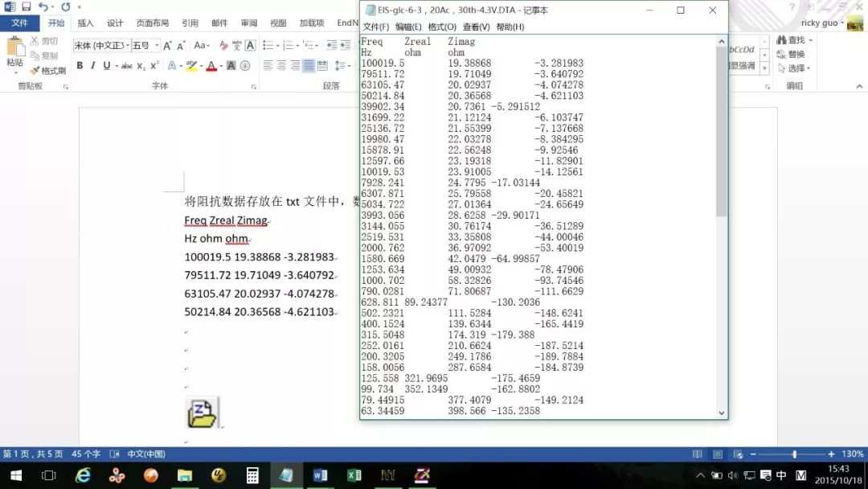Open the 选择 select menu
868x489 pixels.
coord(794,68)
